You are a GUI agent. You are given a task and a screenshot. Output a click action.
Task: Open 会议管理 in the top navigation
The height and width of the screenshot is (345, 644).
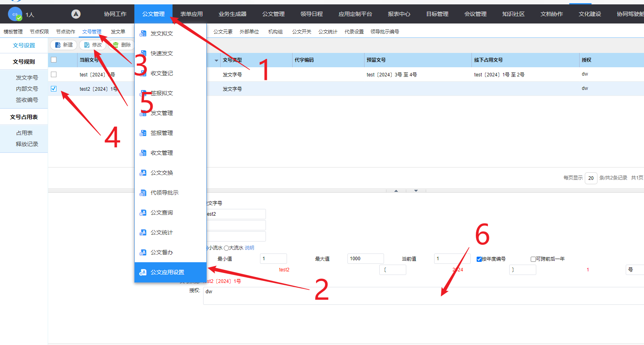(475, 14)
